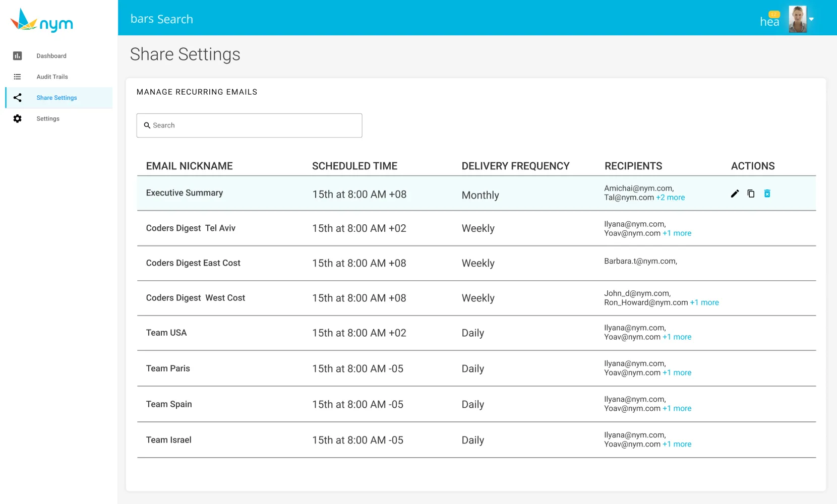The image size is (837, 504).
Task: Select Team USA nickname
Action: click(166, 333)
